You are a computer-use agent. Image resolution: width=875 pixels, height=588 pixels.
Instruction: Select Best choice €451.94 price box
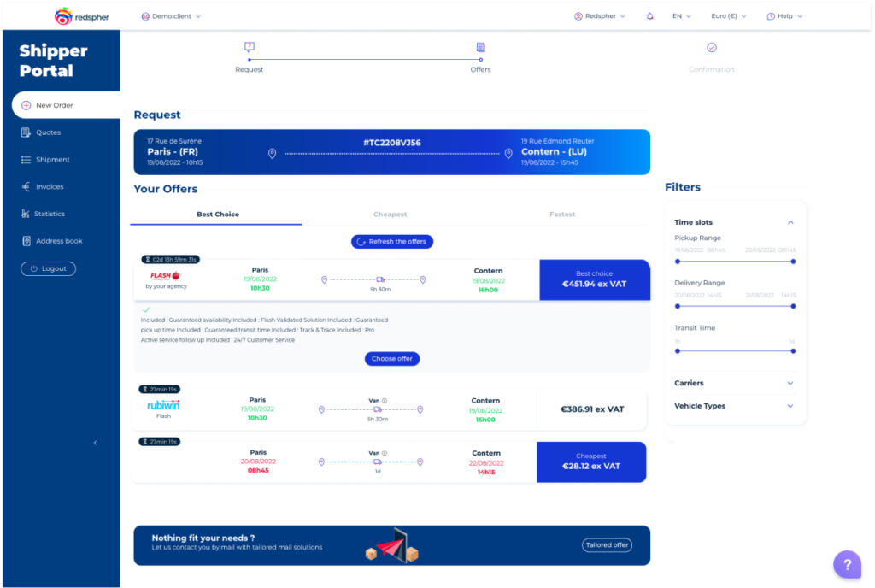(595, 279)
